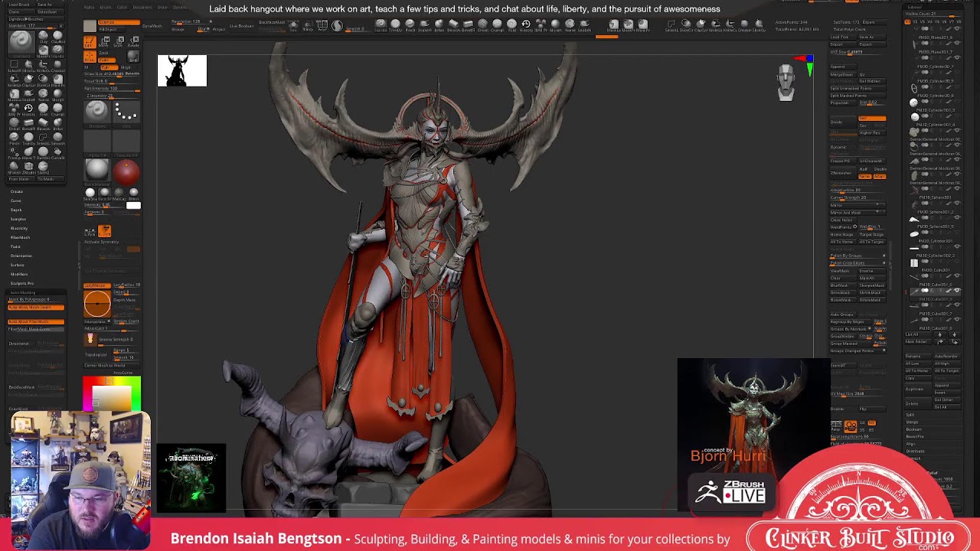
Task: Toggle Auto Mask FiberMesh
Action: 36,321
